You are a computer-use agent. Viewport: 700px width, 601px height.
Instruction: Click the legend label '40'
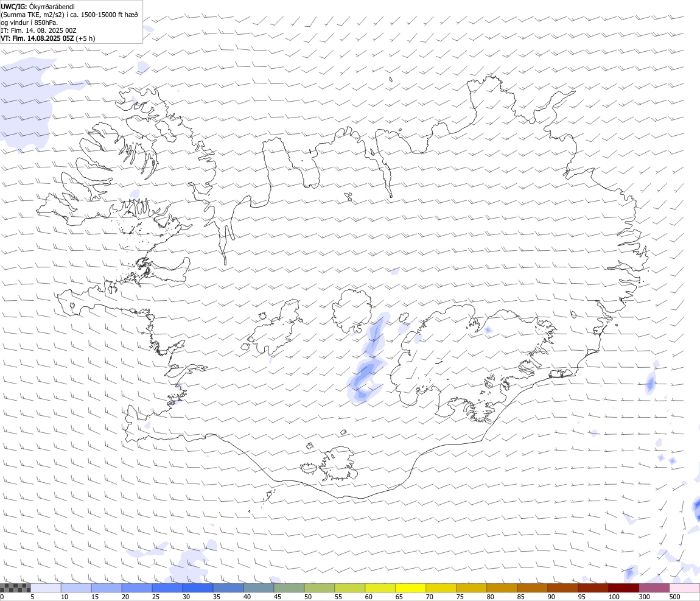pyautogui.click(x=247, y=597)
